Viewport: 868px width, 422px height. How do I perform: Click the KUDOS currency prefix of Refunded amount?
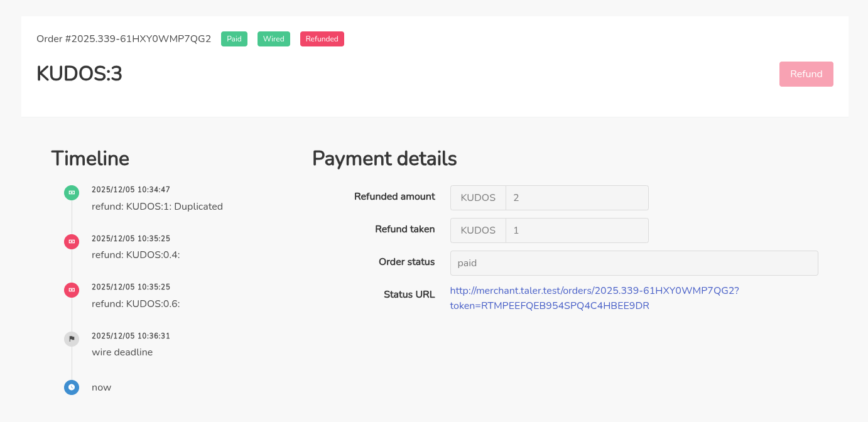(478, 198)
